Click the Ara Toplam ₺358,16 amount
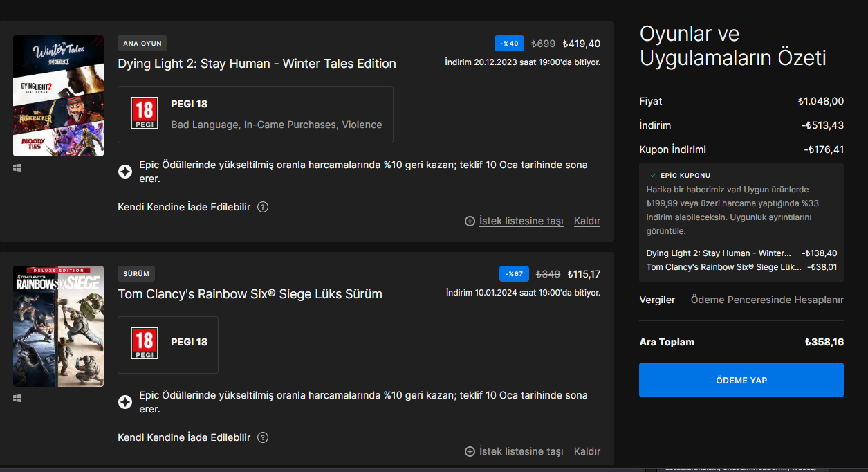 coord(824,342)
